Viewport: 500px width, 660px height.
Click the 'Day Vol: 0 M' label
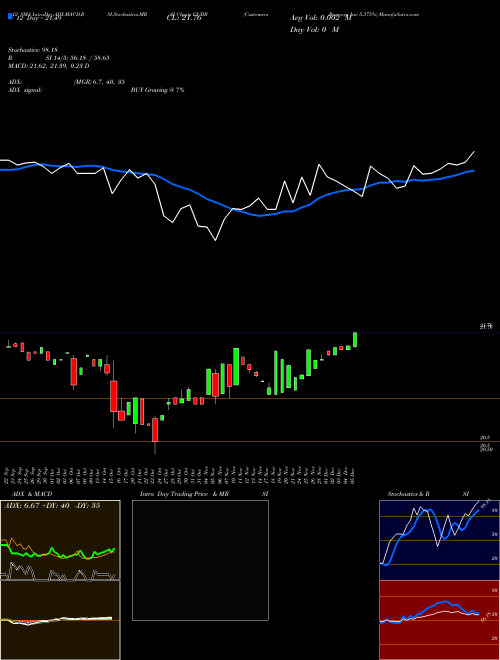(x=314, y=30)
